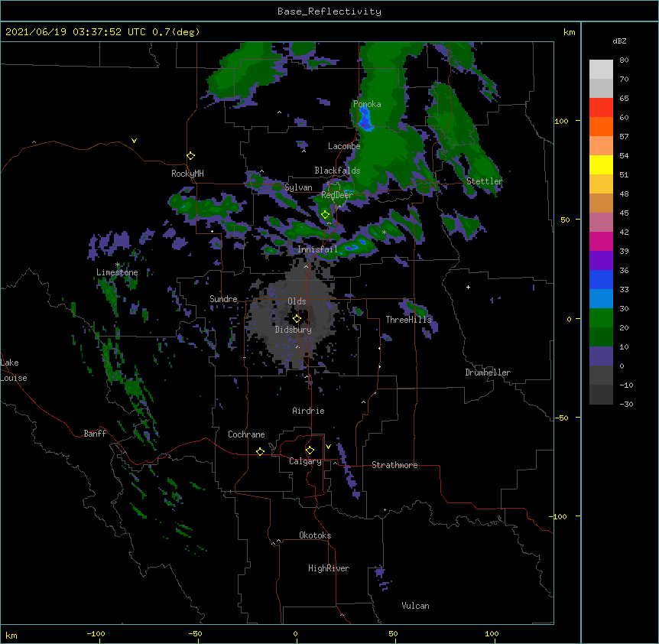
Task: Click the blue high-reflectivity cell under Ponoka
Action: pyautogui.click(x=365, y=119)
